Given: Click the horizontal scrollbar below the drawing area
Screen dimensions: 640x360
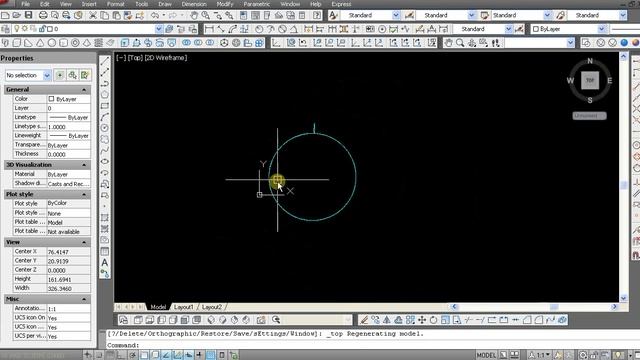Looking at the screenshot, I should tap(535, 307).
